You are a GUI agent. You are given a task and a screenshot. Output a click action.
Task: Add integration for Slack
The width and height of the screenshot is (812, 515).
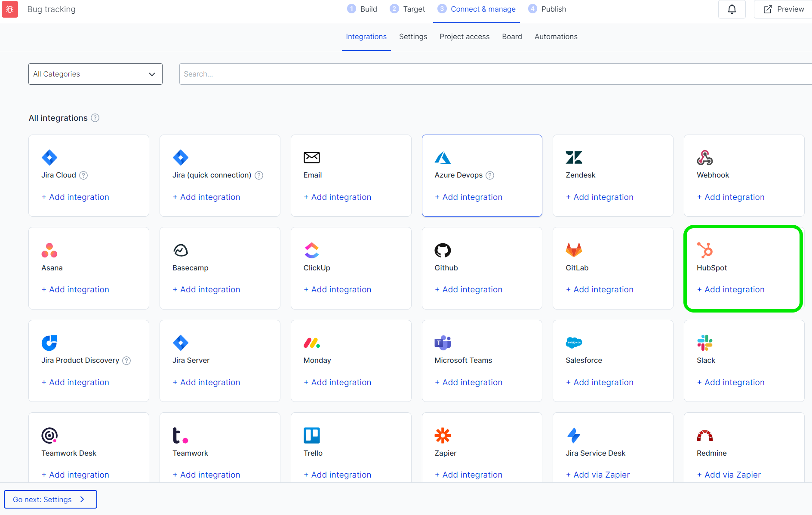[x=731, y=383]
